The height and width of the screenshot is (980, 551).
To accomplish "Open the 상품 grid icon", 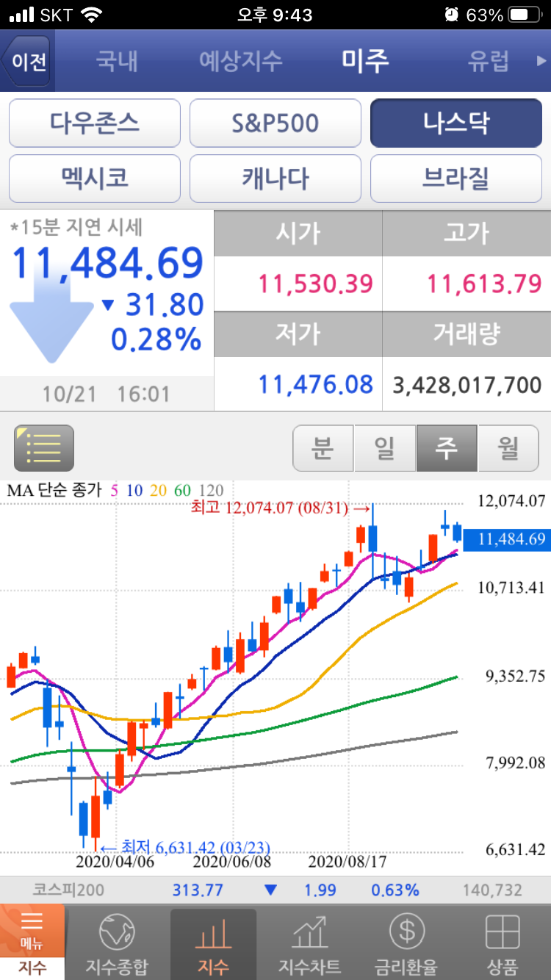I will point(503,944).
